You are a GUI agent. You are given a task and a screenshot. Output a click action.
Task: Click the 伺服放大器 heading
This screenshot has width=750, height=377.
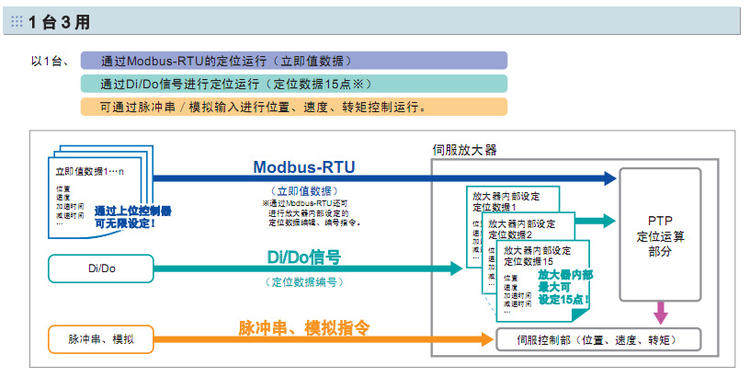point(464,150)
